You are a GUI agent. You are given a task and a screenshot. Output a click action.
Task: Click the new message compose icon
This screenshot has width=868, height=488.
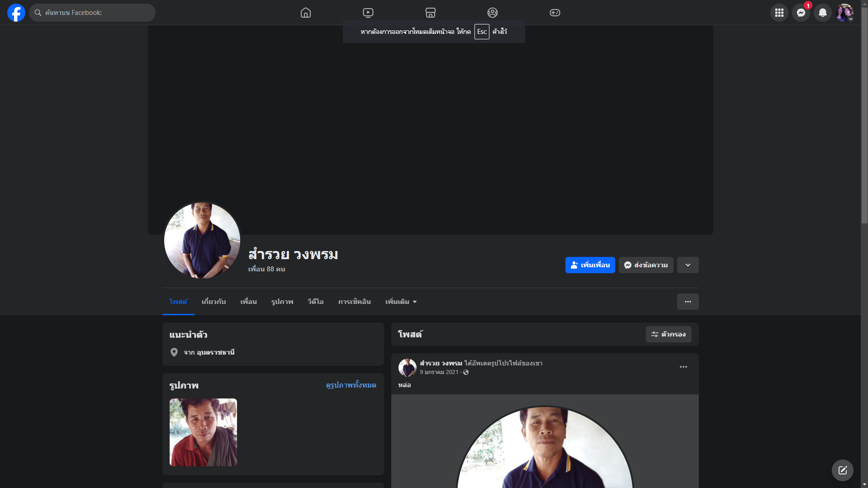coord(842,470)
